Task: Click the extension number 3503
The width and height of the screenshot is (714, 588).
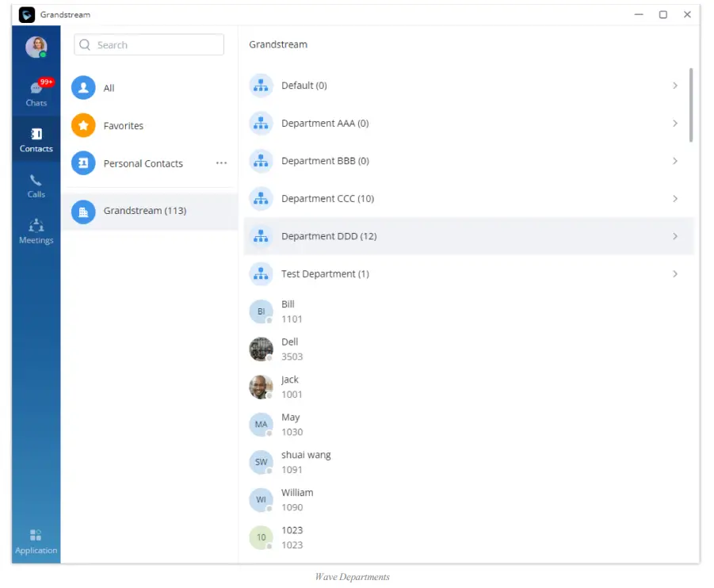Action: coord(292,357)
